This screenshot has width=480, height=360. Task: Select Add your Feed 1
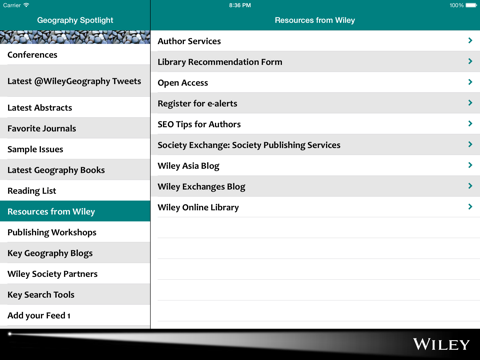(x=75, y=315)
